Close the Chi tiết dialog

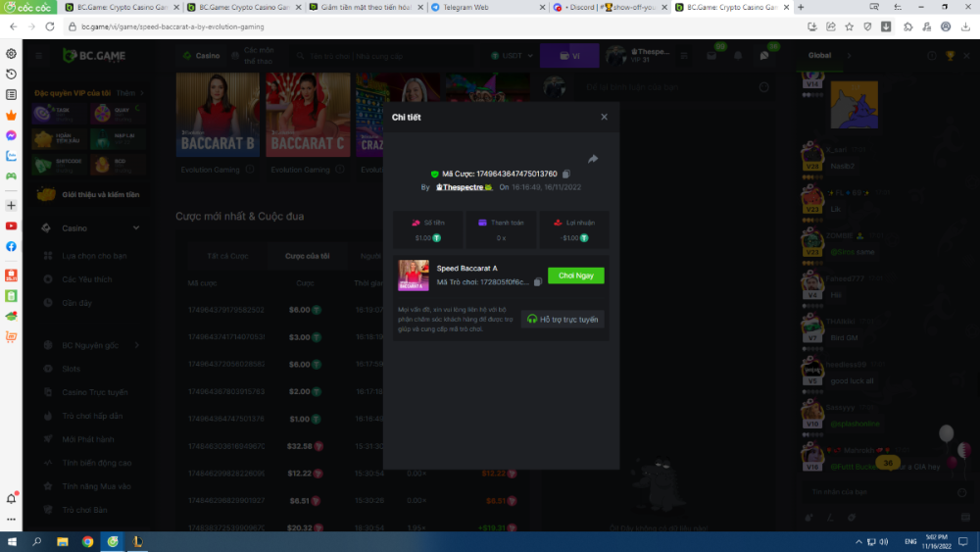point(604,117)
